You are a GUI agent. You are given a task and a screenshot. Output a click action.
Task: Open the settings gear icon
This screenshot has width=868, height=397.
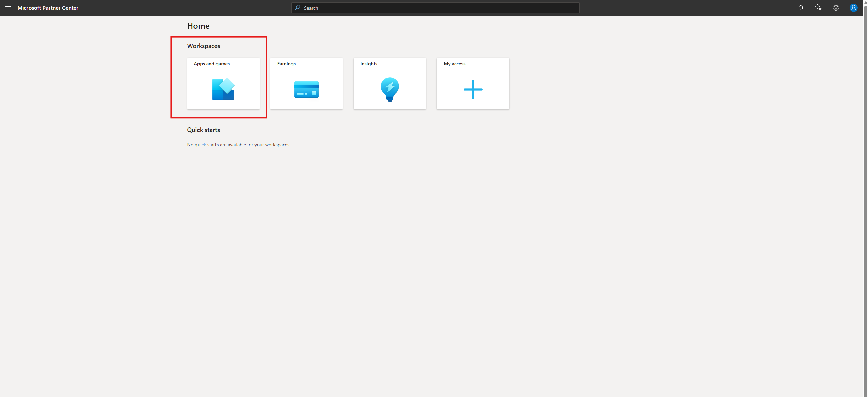point(836,8)
